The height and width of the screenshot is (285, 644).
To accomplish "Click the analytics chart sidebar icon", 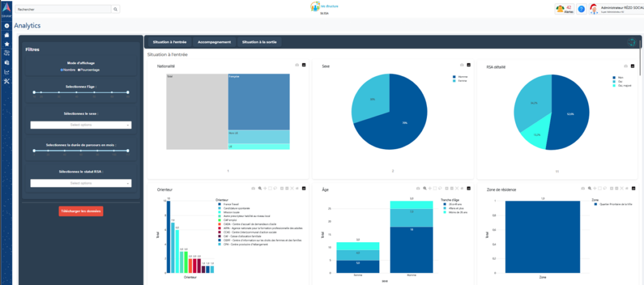I will coord(6,72).
